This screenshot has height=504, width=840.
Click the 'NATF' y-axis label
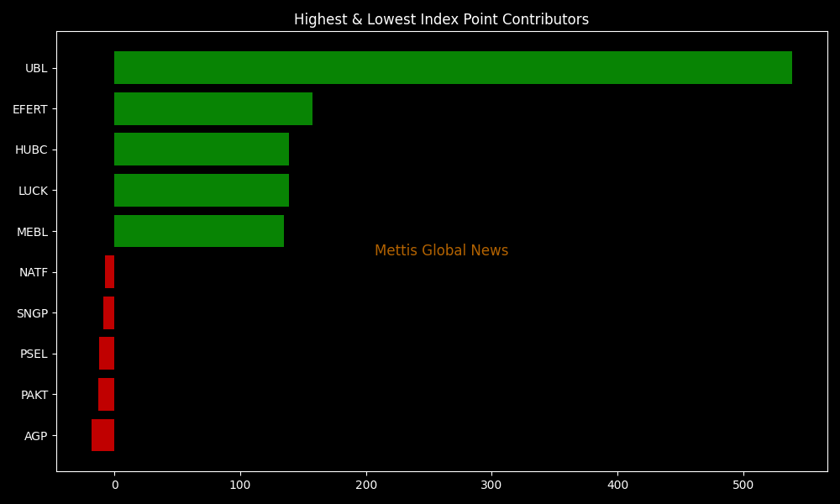click(34, 273)
